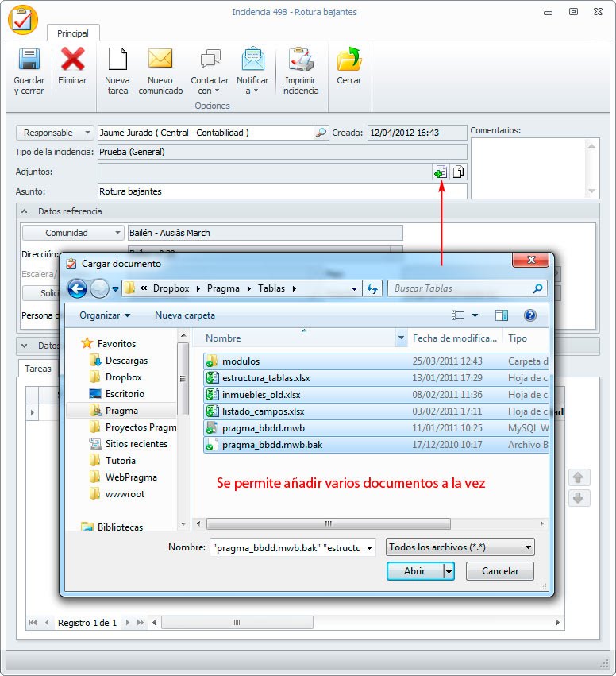Go to the first record in navigator

click(33, 623)
